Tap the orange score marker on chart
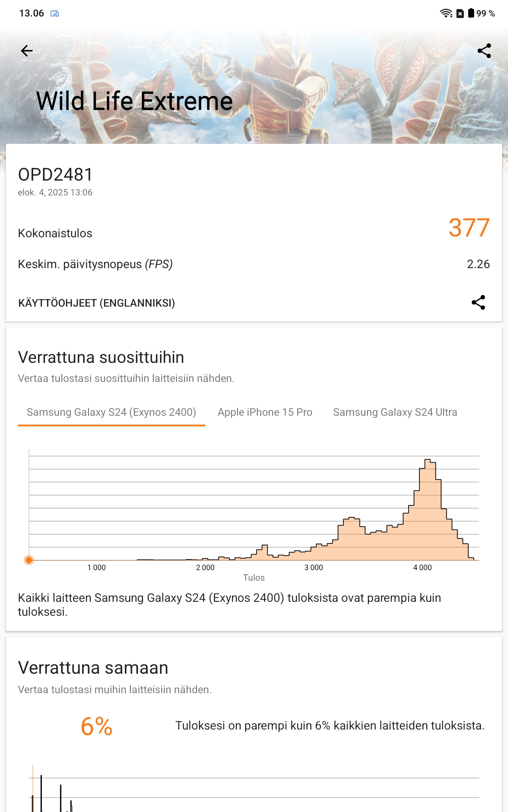Image resolution: width=508 pixels, height=812 pixels. point(29,560)
